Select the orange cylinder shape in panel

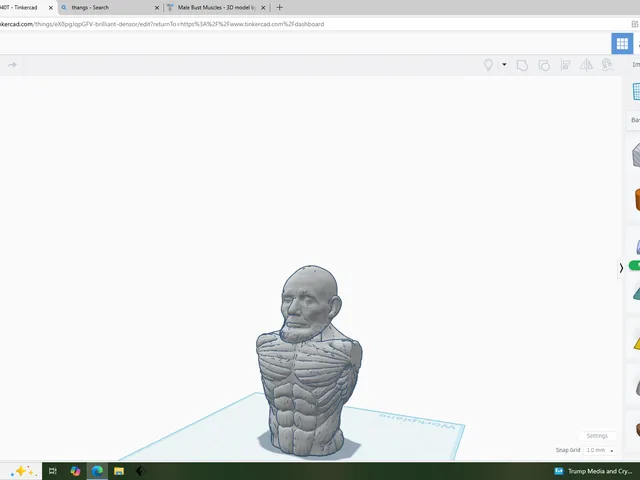[637, 199]
